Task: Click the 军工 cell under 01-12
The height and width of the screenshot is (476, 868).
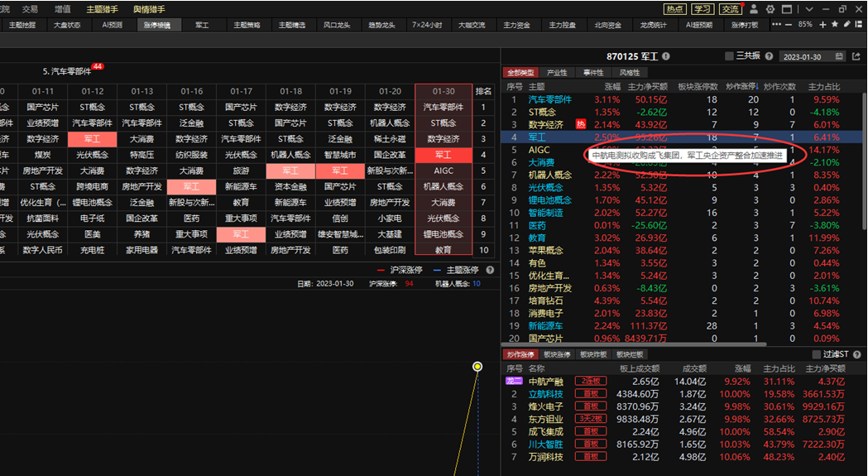Action: click(x=93, y=139)
